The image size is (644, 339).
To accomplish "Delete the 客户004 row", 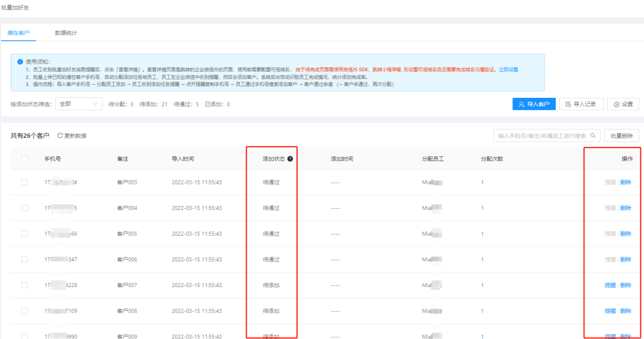I will 626,208.
